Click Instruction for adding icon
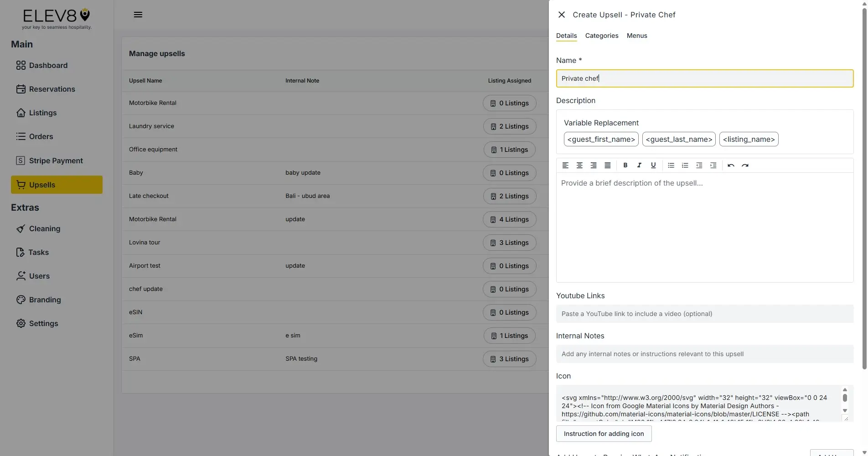Viewport: 868px width, 456px height. point(604,434)
